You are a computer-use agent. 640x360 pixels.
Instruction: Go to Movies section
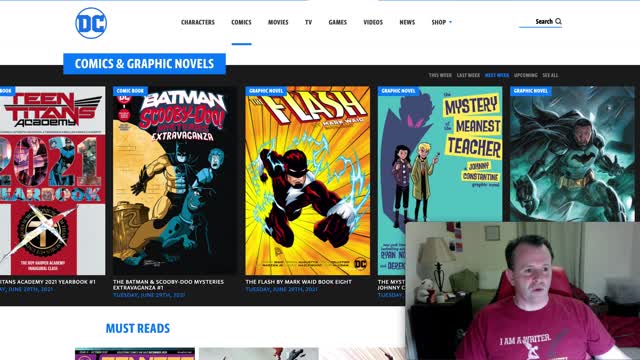[278, 22]
